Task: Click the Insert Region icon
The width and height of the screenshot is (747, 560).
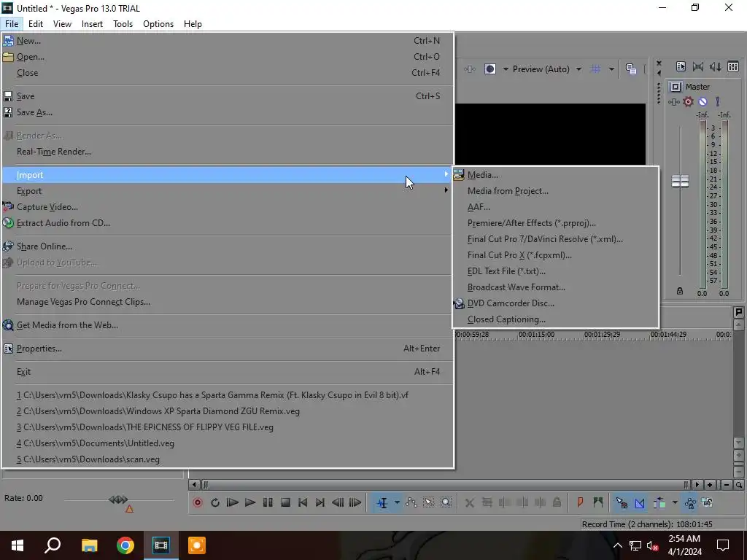Action: pos(598,502)
